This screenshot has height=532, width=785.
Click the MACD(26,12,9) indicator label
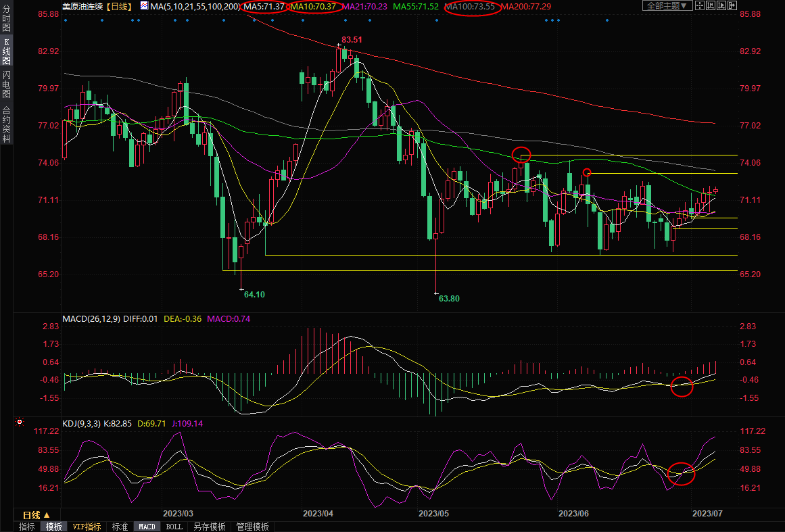tap(91, 318)
